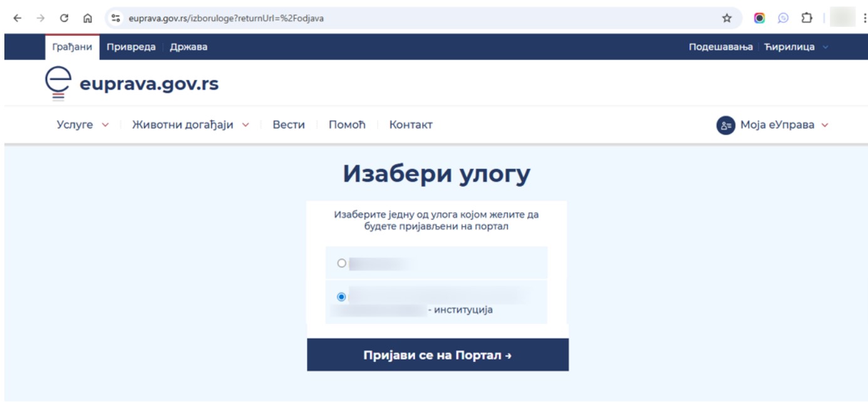Open the Контакт page link
The height and width of the screenshot is (402, 868).
[x=411, y=125]
